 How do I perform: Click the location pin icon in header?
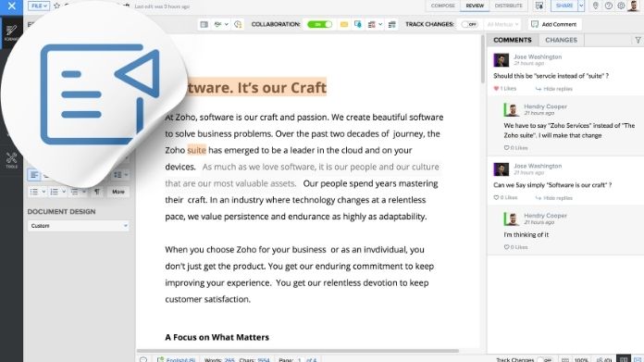(x=596, y=6)
